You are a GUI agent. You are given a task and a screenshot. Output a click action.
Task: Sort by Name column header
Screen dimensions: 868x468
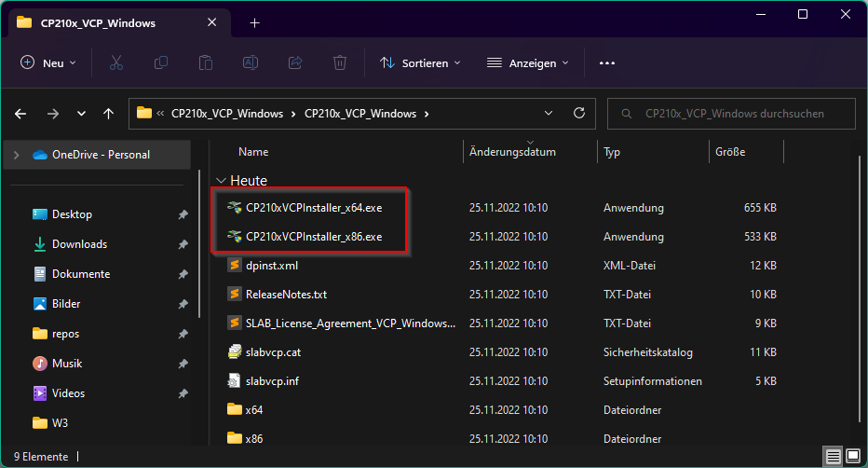click(253, 152)
